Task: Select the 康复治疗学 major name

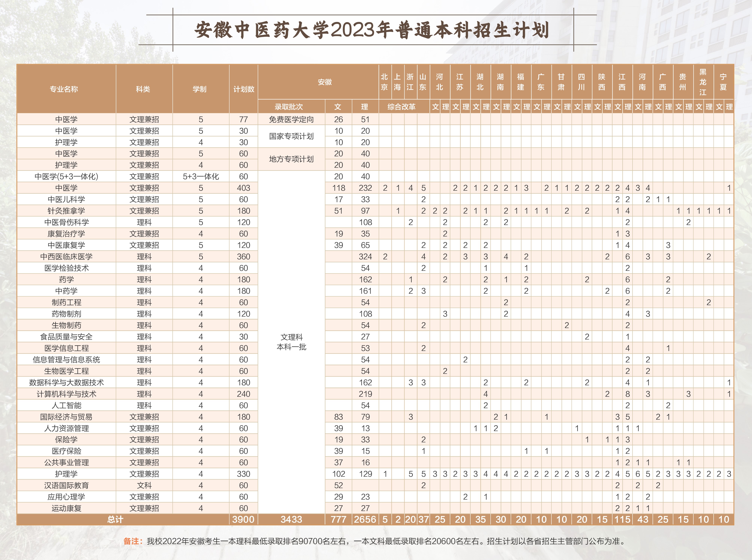Action: pos(66,234)
